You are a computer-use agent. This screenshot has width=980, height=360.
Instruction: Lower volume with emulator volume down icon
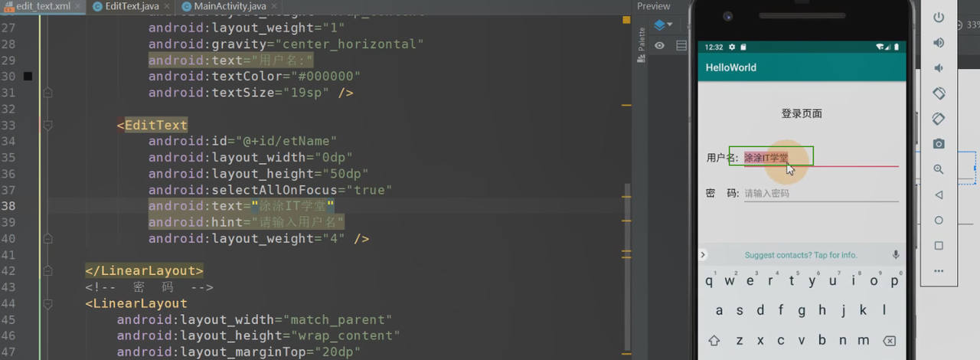coord(939,68)
